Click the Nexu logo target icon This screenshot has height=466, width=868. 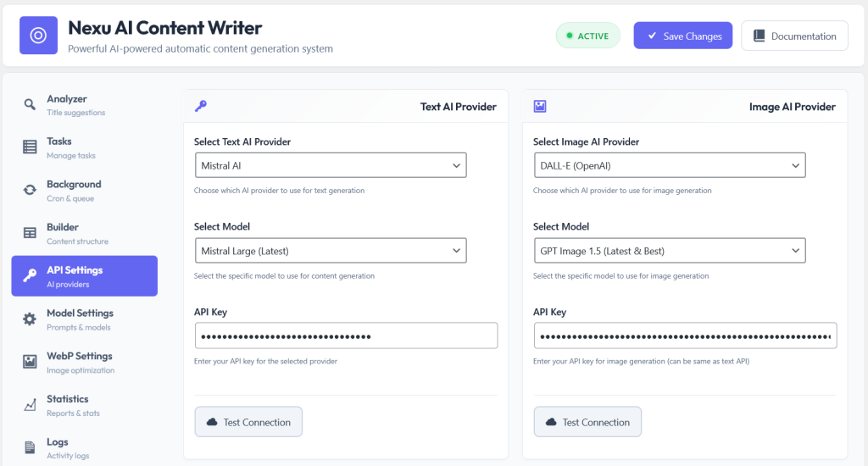click(38, 36)
